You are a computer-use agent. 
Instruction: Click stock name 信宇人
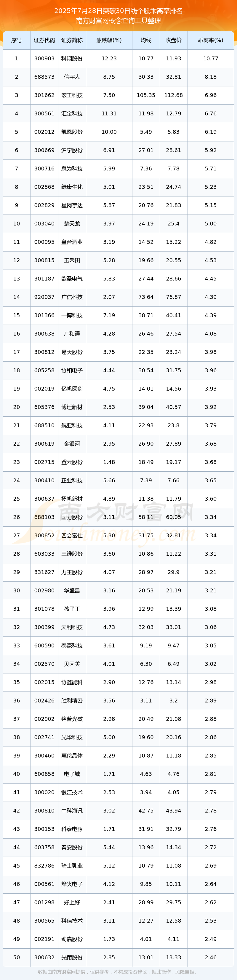click(72, 77)
